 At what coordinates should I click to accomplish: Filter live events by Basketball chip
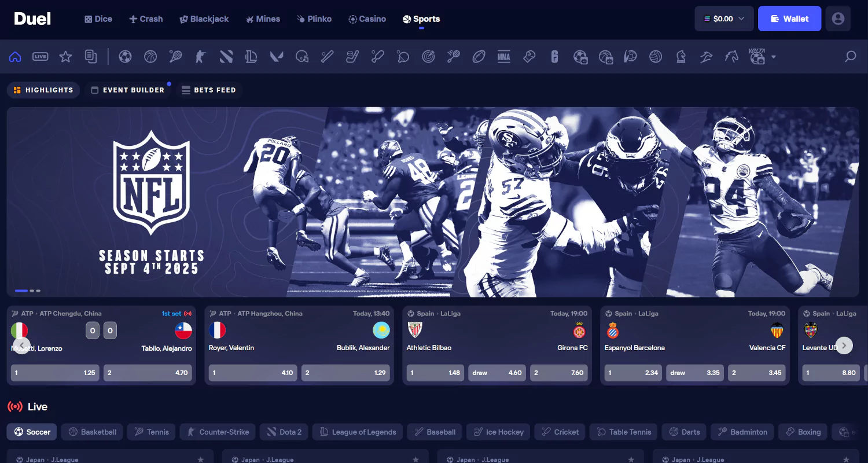[x=93, y=432]
